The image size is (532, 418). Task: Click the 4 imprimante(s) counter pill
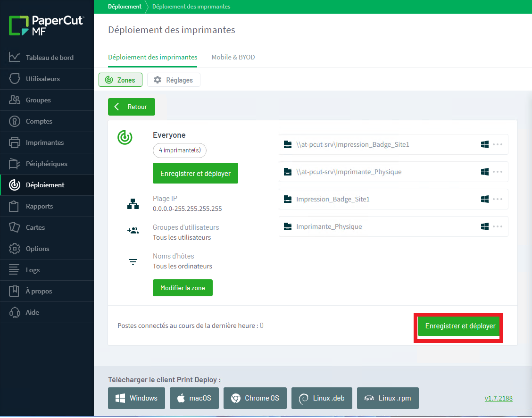(x=179, y=150)
